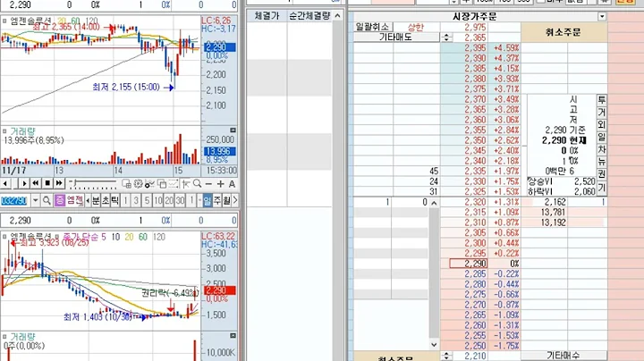Open the 일 side tab in info panel
Image resolution: width=644 pixels, height=361 pixels.
(x=601, y=137)
